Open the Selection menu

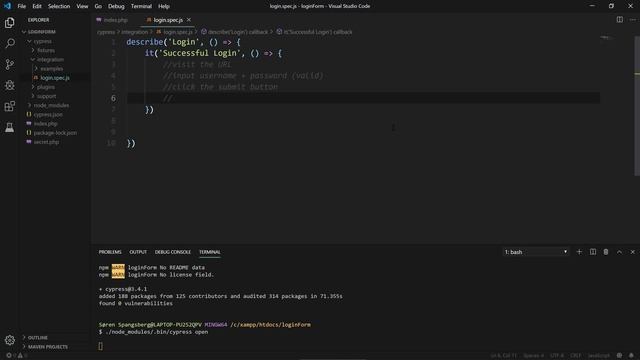tap(59, 6)
